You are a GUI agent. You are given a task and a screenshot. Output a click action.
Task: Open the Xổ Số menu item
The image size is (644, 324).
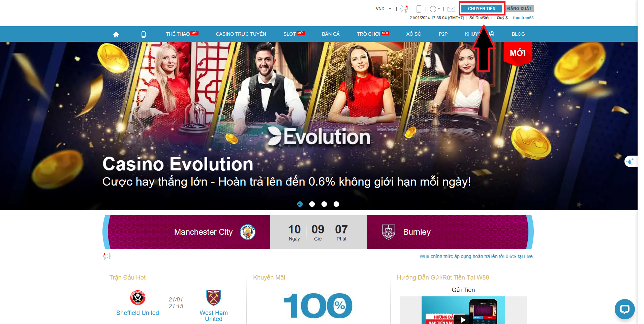[413, 34]
